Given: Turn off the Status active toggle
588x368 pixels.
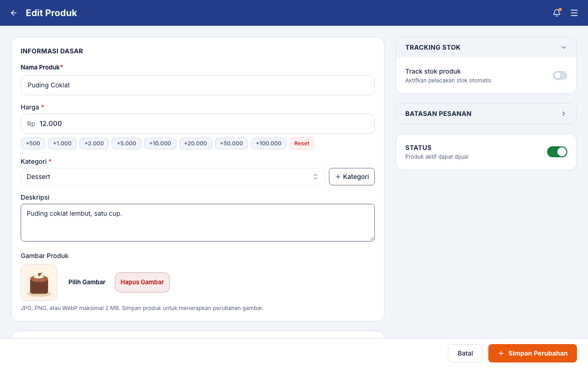Looking at the screenshot, I should [x=557, y=152].
